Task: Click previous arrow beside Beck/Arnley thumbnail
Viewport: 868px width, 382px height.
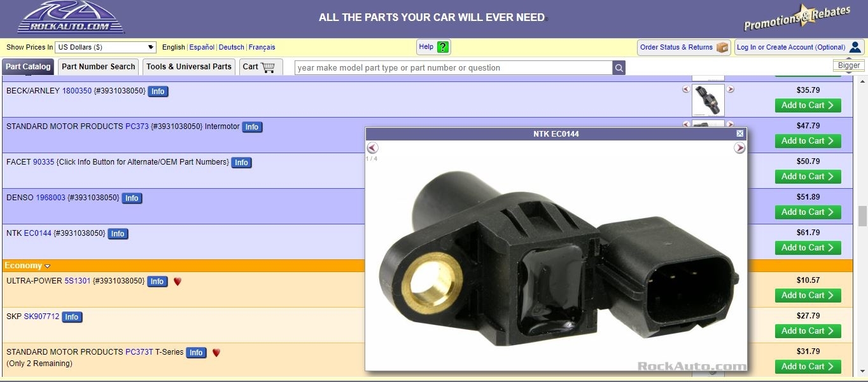Action: tap(686, 89)
